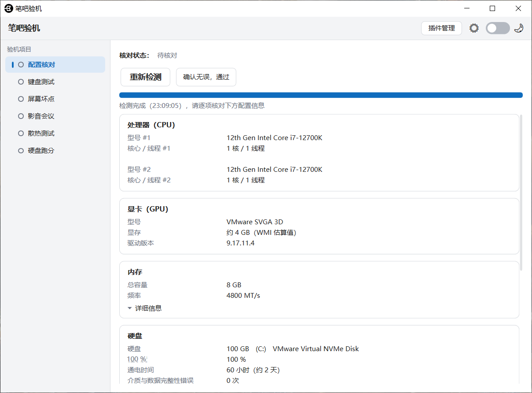Toggle the dark mode switch
Viewport: 532px width, 393px height.
pos(498,28)
